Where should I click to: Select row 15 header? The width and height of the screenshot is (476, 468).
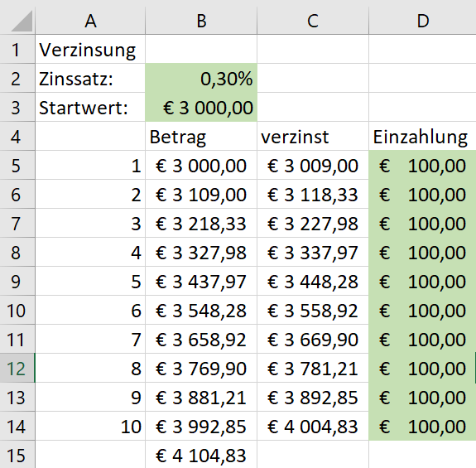coord(17,455)
